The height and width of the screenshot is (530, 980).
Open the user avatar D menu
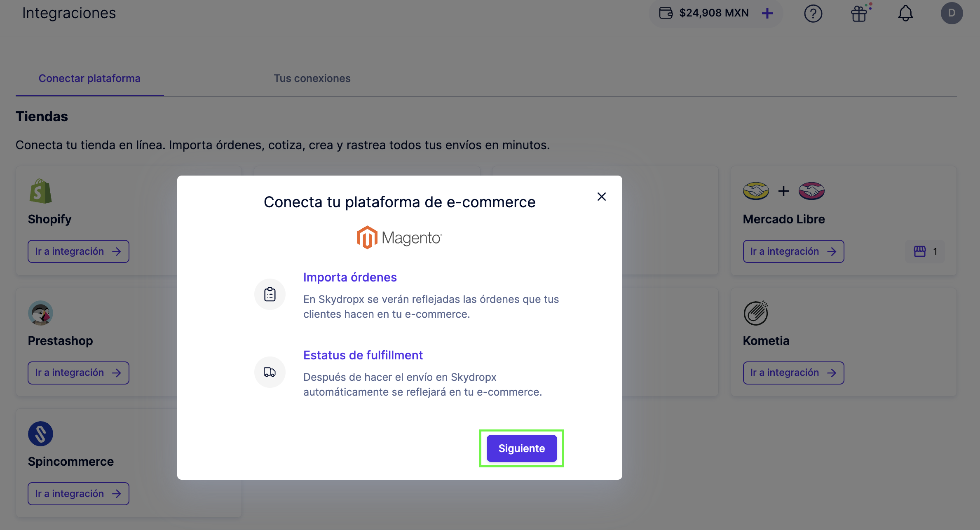coord(952,13)
